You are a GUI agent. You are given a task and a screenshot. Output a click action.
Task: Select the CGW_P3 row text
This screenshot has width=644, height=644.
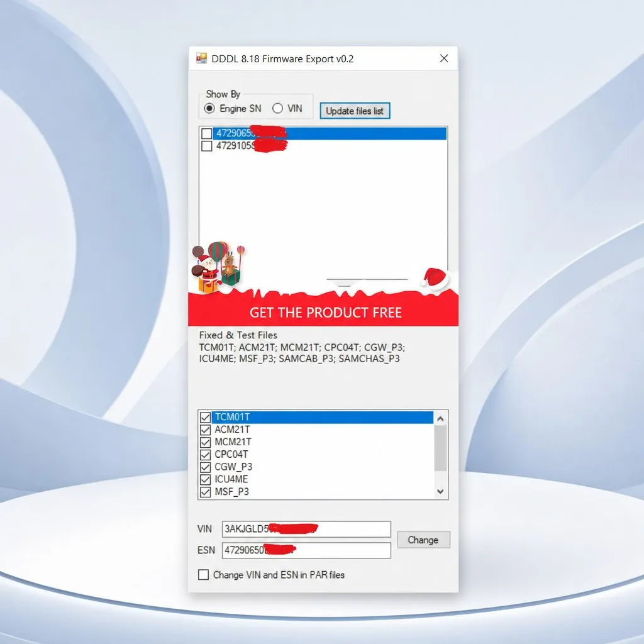(233, 467)
